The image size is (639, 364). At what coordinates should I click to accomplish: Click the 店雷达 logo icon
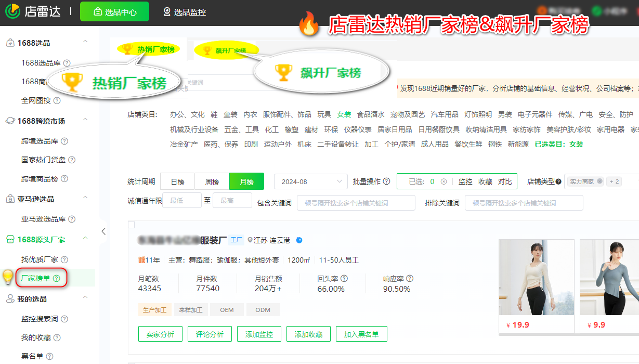click(13, 11)
